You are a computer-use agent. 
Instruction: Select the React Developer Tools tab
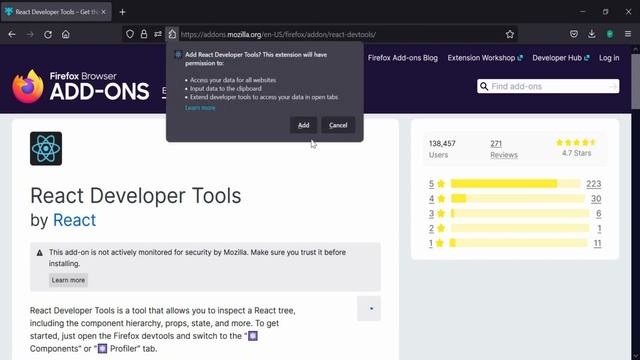[x=56, y=12]
